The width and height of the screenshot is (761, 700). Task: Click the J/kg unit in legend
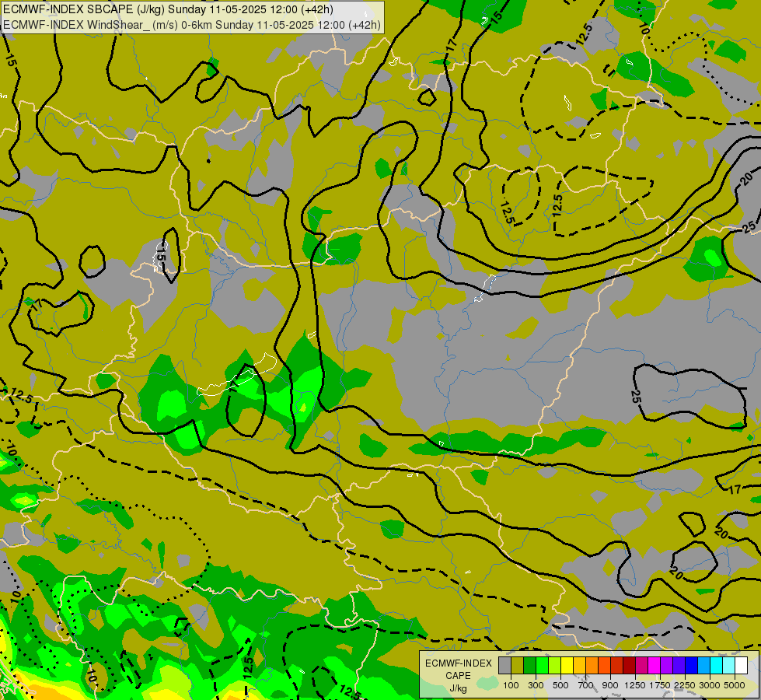(x=458, y=688)
